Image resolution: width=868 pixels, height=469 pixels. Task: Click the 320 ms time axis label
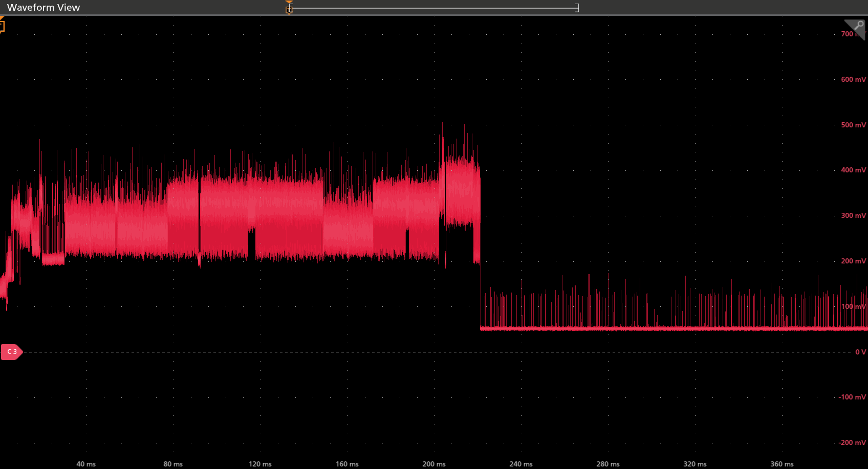(695, 464)
